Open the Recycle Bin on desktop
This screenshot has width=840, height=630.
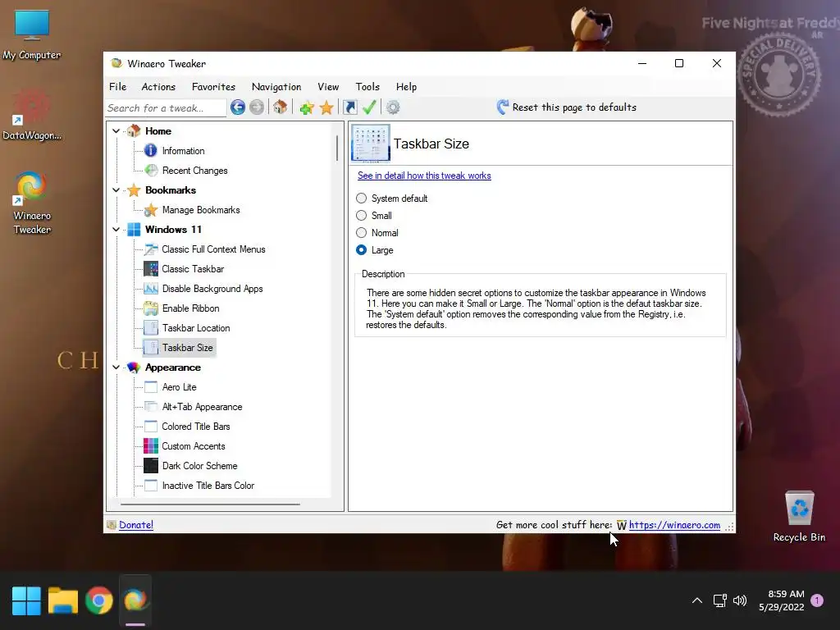[799, 517]
